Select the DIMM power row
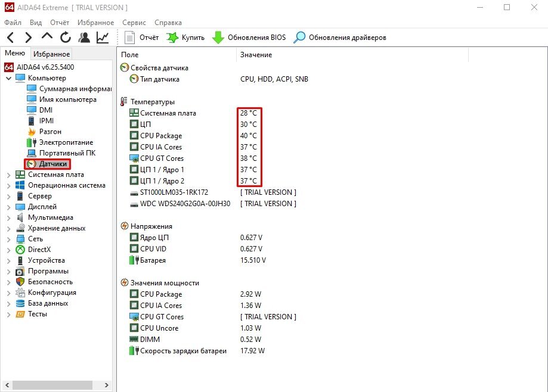The width and height of the screenshot is (548, 392). 195,340
